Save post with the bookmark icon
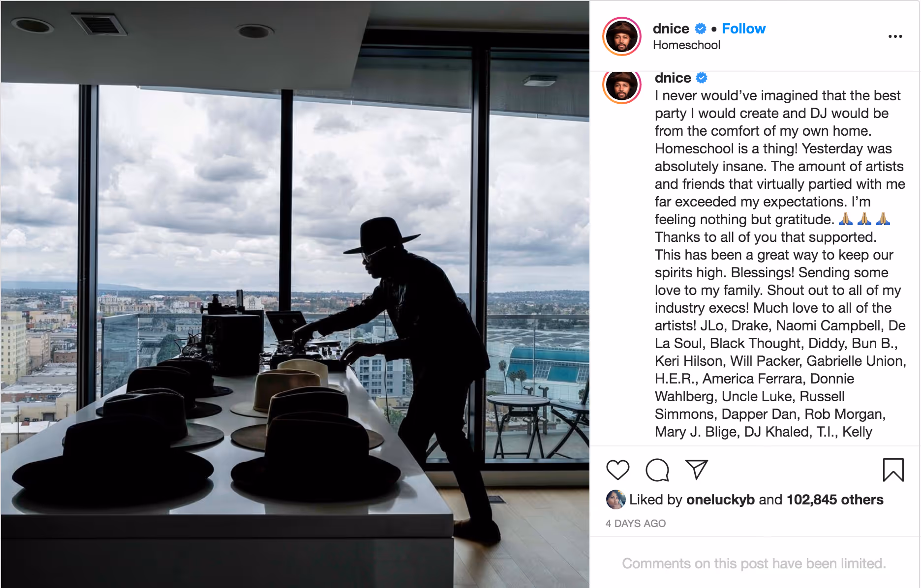 click(x=893, y=470)
